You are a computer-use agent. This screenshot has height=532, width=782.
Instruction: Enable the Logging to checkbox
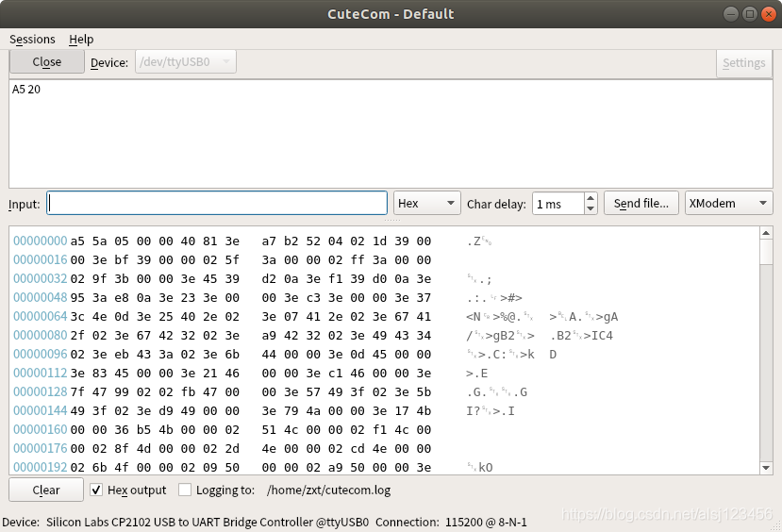(185, 490)
